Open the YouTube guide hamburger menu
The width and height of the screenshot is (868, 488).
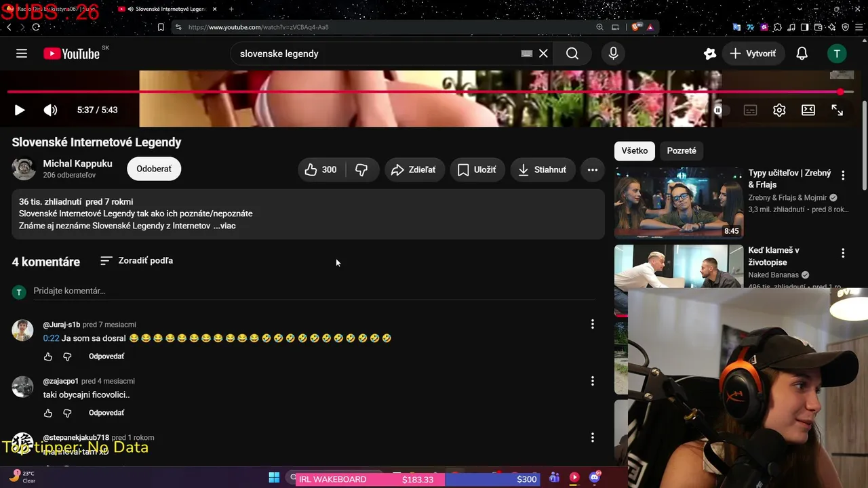(22, 54)
